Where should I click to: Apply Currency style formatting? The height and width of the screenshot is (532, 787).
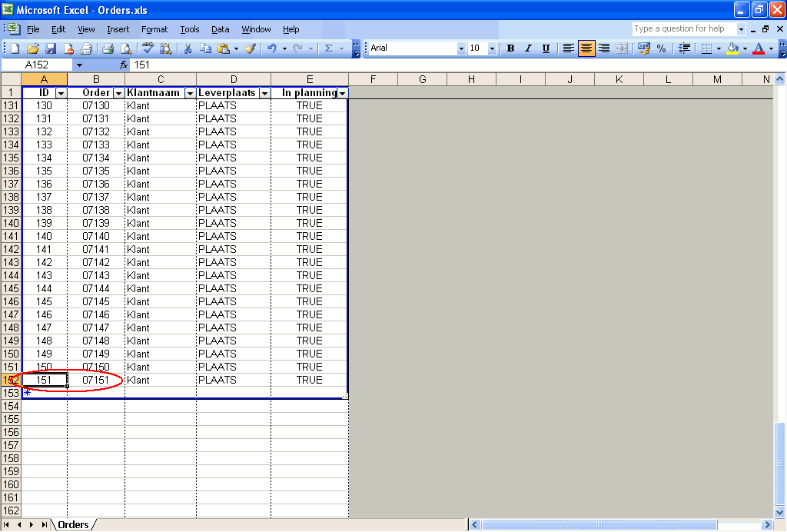[643, 48]
